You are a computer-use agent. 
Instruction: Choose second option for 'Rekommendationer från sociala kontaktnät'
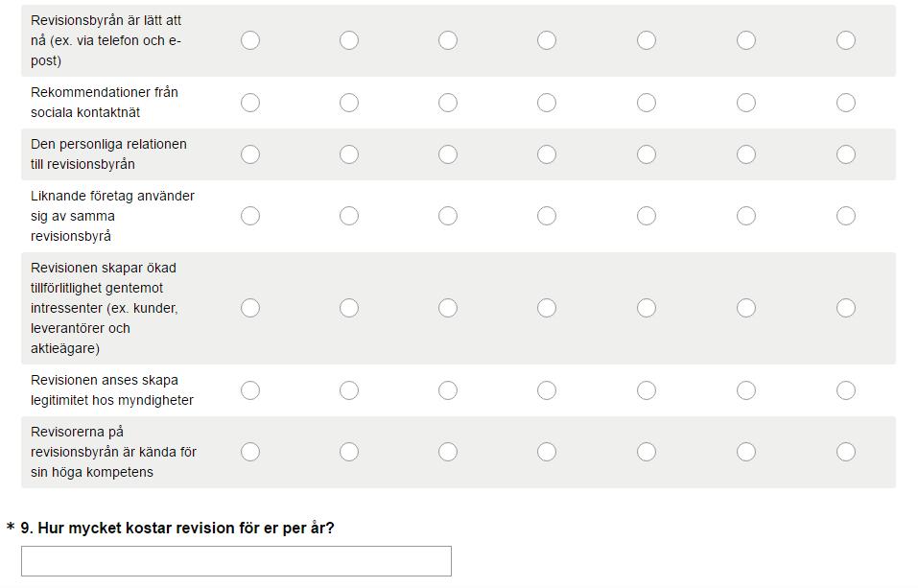pyautogui.click(x=349, y=103)
